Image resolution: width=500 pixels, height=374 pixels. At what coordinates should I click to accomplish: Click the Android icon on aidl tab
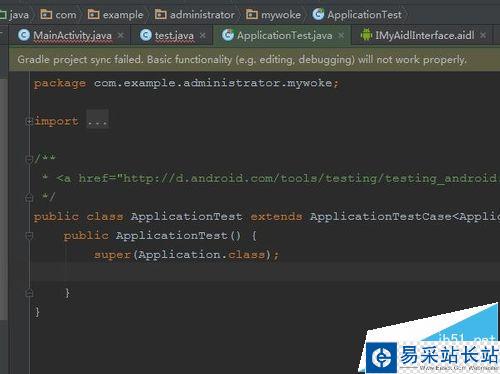pos(366,35)
